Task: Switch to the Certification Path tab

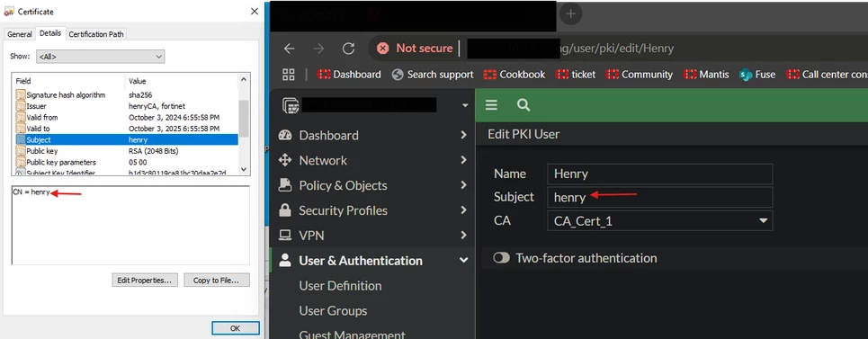Action: (x=96, y=34)
